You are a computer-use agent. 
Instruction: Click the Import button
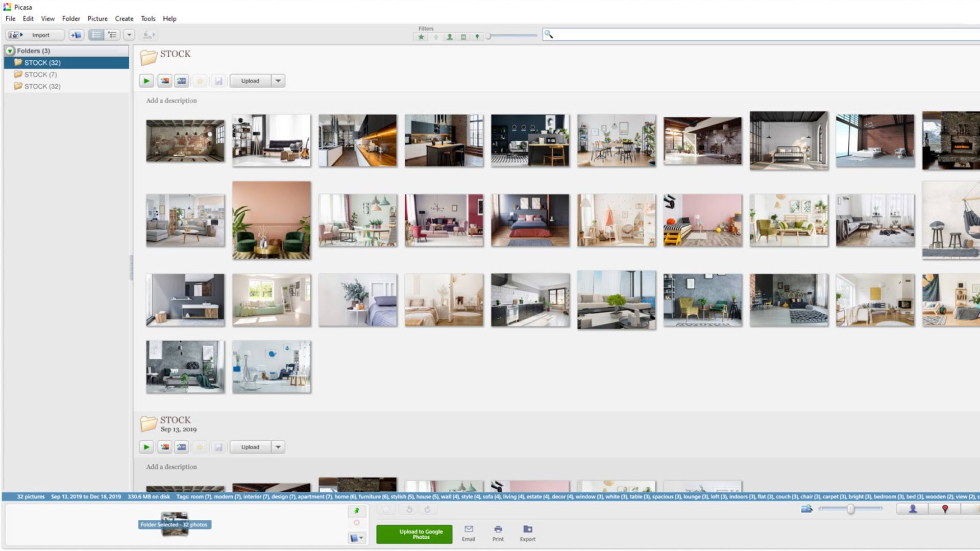[x=35, y=35]
